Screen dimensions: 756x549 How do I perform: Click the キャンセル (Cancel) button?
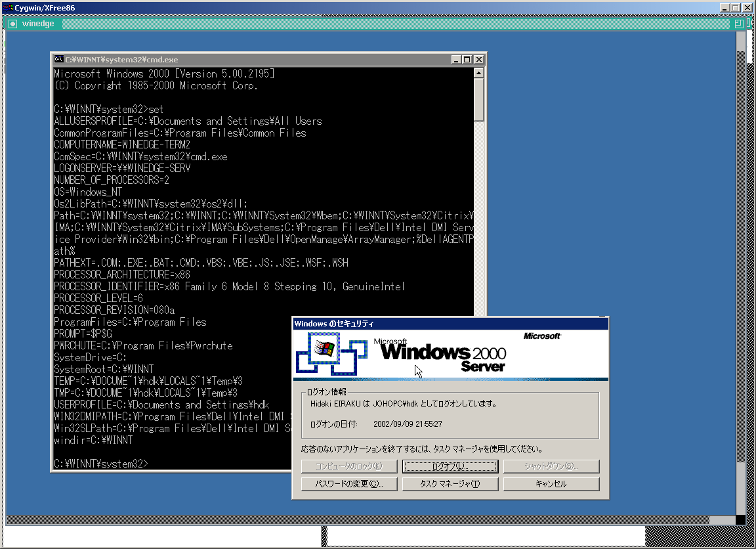coord(551,484)
